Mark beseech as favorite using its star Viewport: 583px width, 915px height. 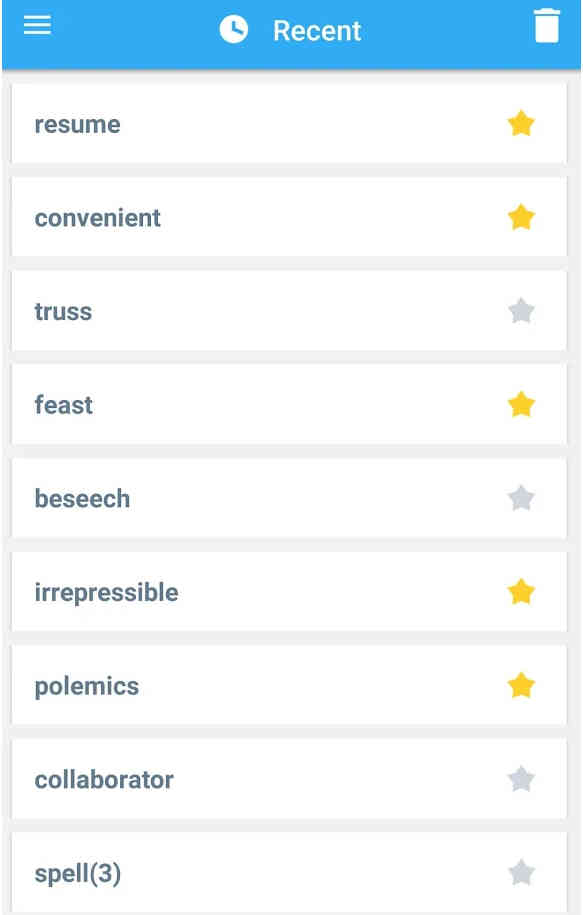(521, 498)
